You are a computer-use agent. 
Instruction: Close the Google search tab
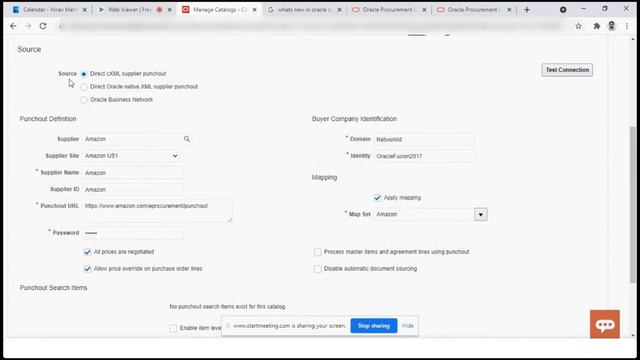point(339,9)
